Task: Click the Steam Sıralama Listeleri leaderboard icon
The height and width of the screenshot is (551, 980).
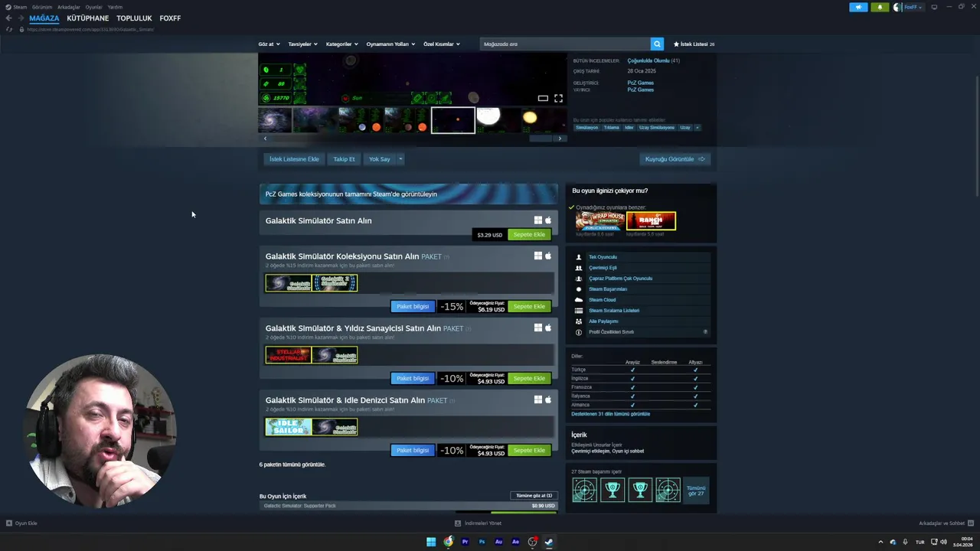Action: (579, 311)
